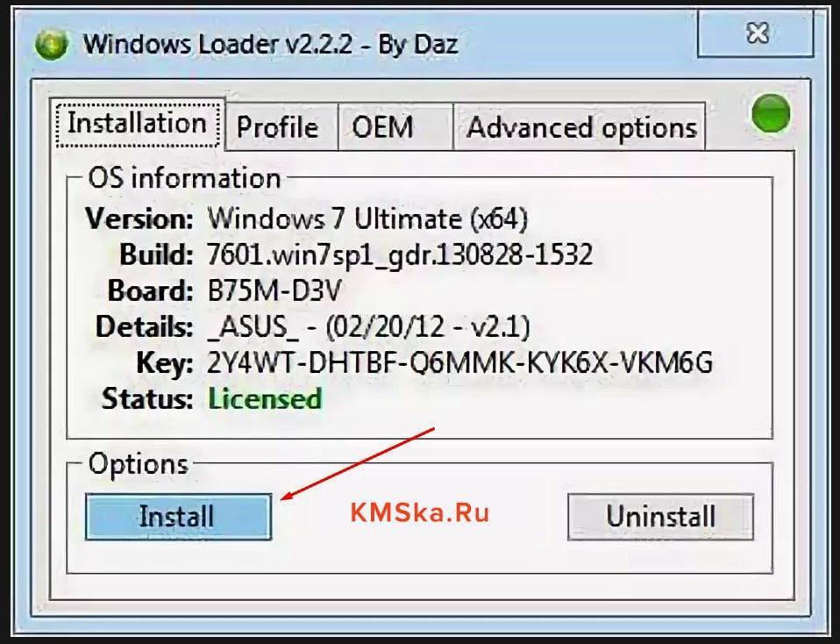Close the Windows Loader window

[x=757, y=33]
